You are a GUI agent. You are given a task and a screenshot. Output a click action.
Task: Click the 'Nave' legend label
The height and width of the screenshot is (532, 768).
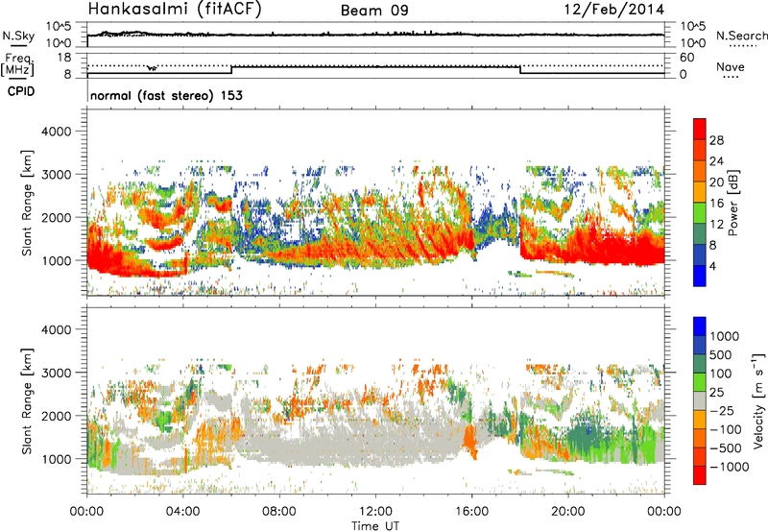[731, 66]
